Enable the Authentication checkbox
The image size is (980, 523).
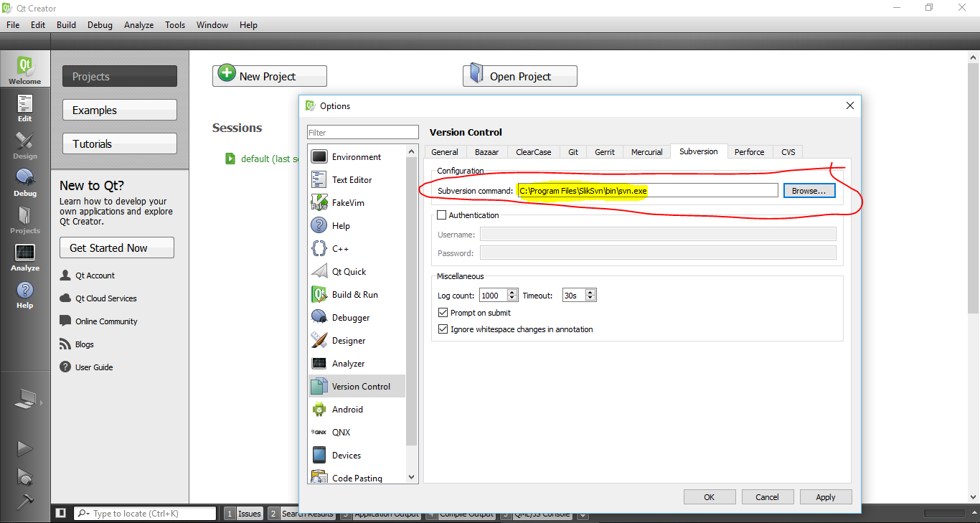(x=442, y=215)
